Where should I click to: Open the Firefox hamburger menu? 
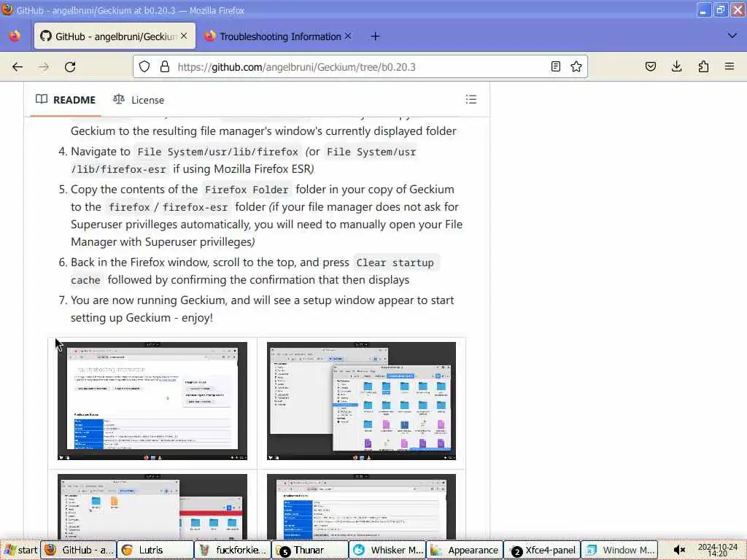pyautogui.click(x=729, y=66)
